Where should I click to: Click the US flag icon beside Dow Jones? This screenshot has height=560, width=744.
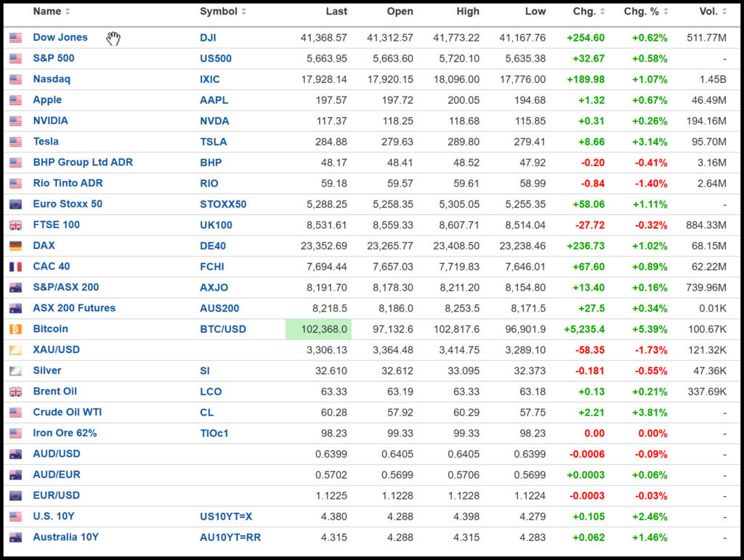click(x=16, y=38)
